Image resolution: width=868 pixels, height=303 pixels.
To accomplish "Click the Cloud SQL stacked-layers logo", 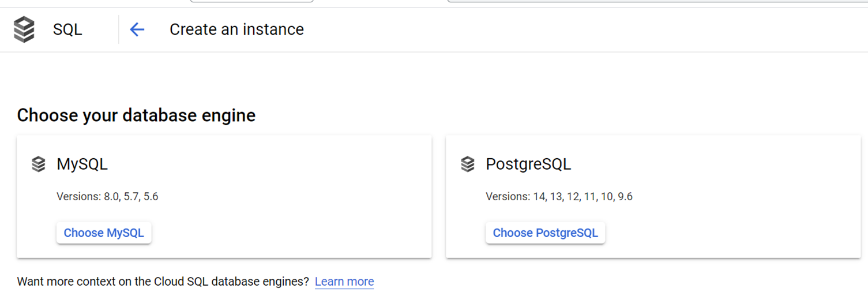I will [x=24, y=29].
